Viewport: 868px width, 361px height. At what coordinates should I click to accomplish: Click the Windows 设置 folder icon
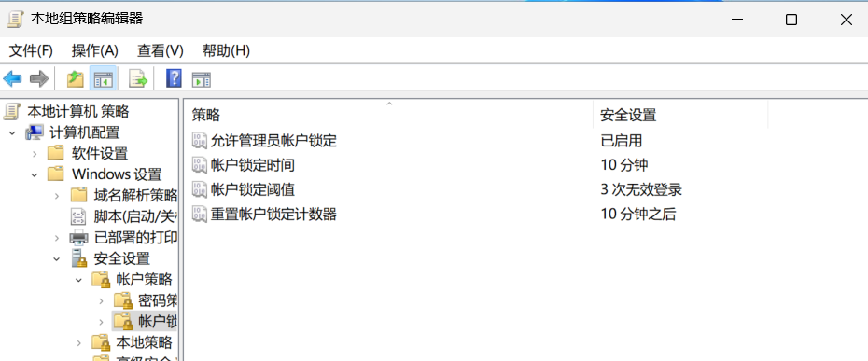click(56, 174)
